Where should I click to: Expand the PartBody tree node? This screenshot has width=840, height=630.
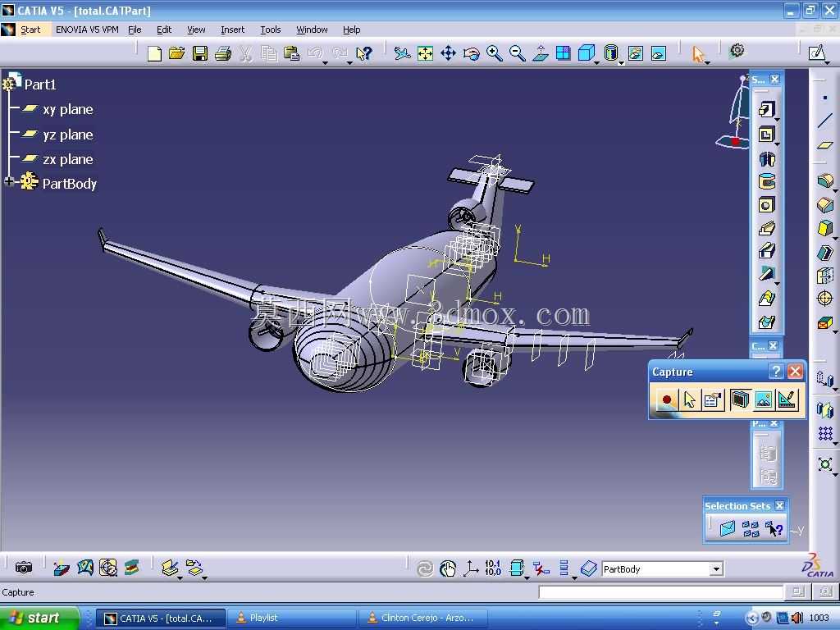point(8,182)
